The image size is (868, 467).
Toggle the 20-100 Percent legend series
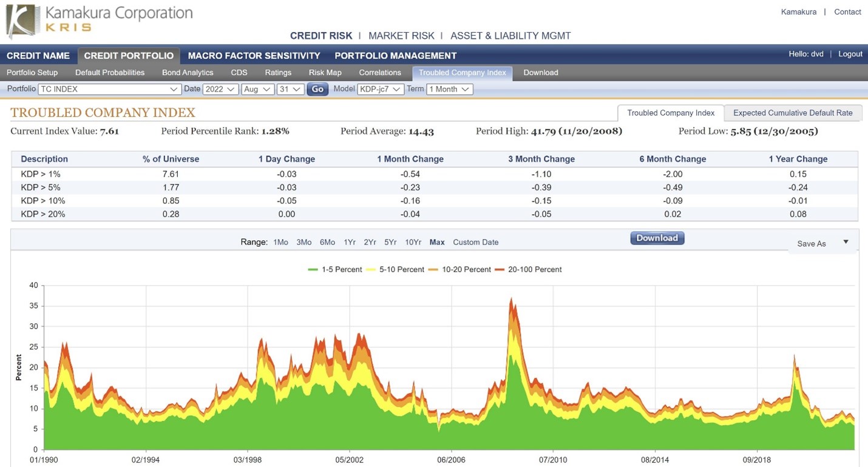point(529,269)
